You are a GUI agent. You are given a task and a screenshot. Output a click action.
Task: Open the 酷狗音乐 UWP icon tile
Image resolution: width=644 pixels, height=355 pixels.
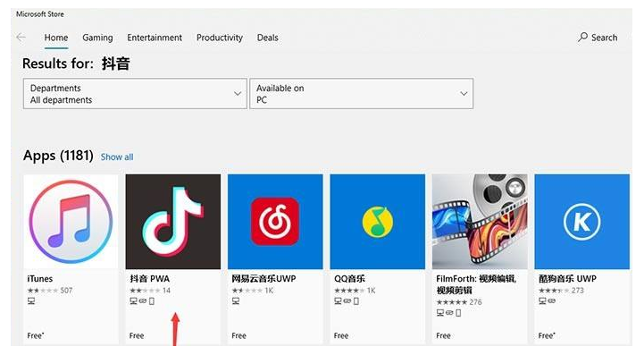[x=582, y=222]
